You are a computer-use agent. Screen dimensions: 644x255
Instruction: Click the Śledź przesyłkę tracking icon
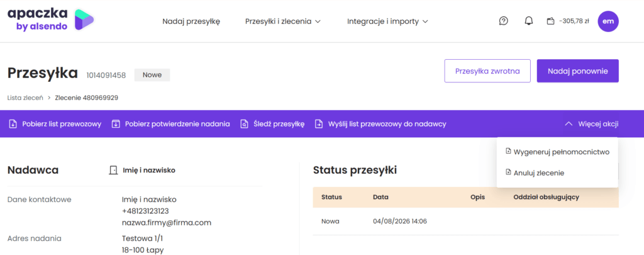pos(244,124)
